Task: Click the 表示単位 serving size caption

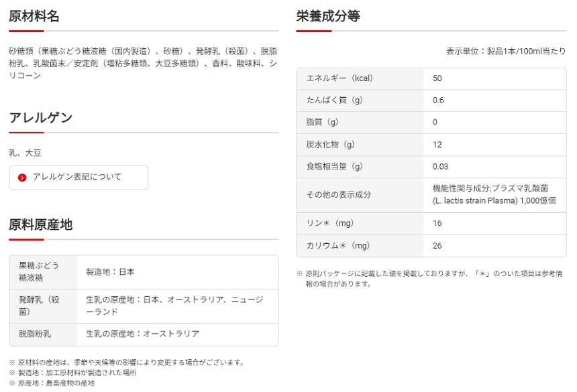Action: click(x=505, y=51)
